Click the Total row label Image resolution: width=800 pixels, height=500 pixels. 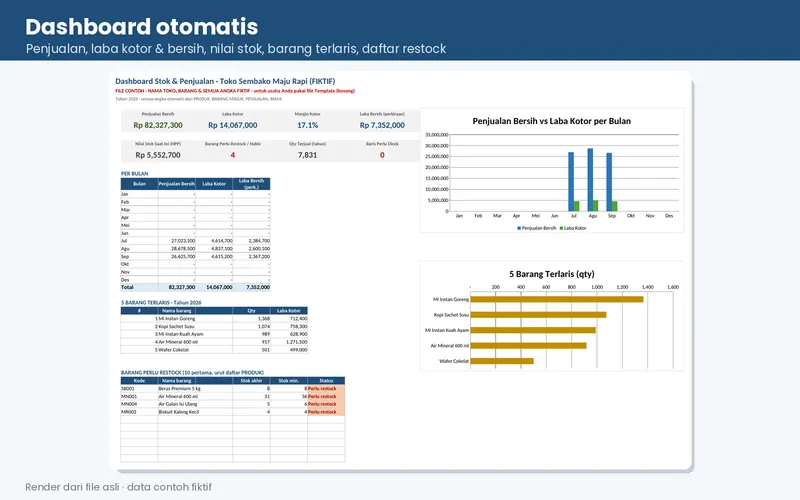(127, 287)
